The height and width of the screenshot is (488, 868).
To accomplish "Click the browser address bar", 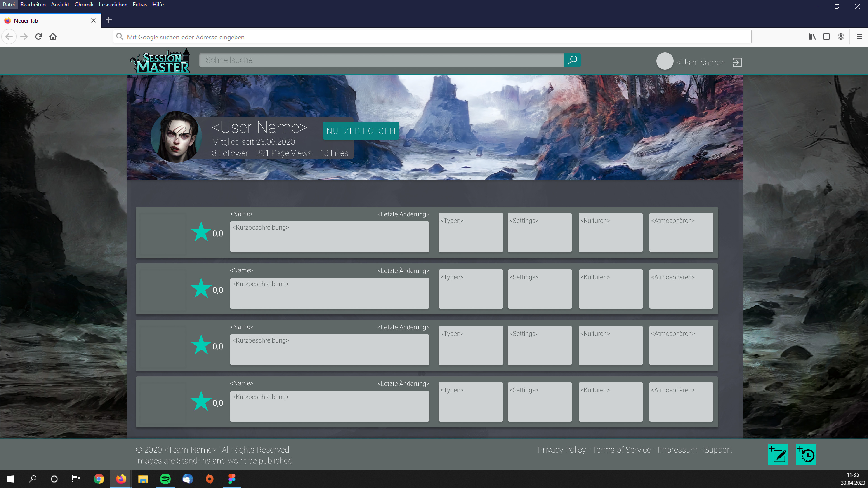I will pos(432,37).
